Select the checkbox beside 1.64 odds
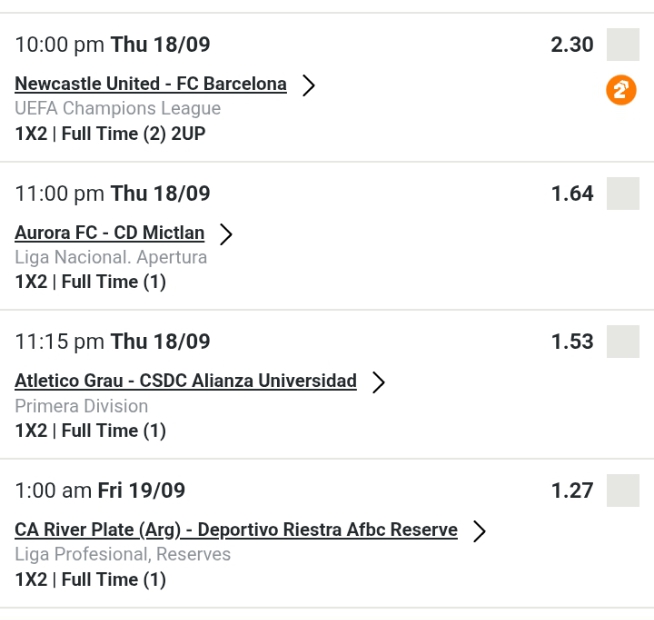The height and width of the screenshot is (620, 654). [x=622, y=193]
